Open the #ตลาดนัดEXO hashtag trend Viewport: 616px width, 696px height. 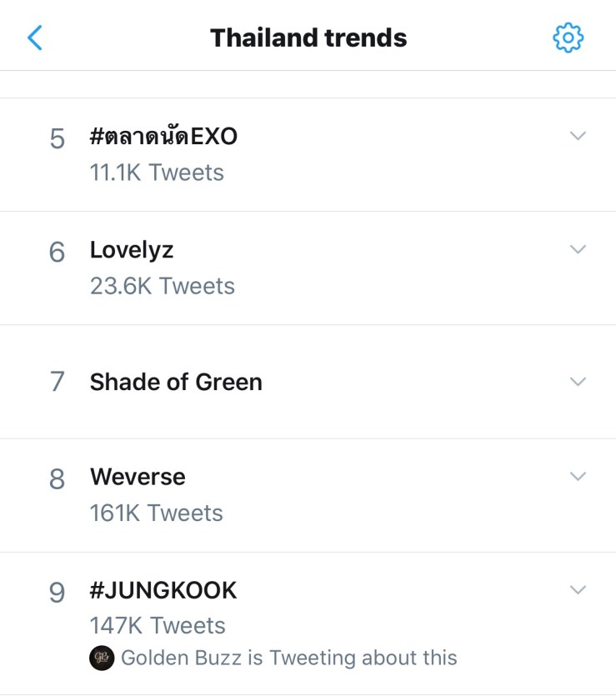(163, 136)
